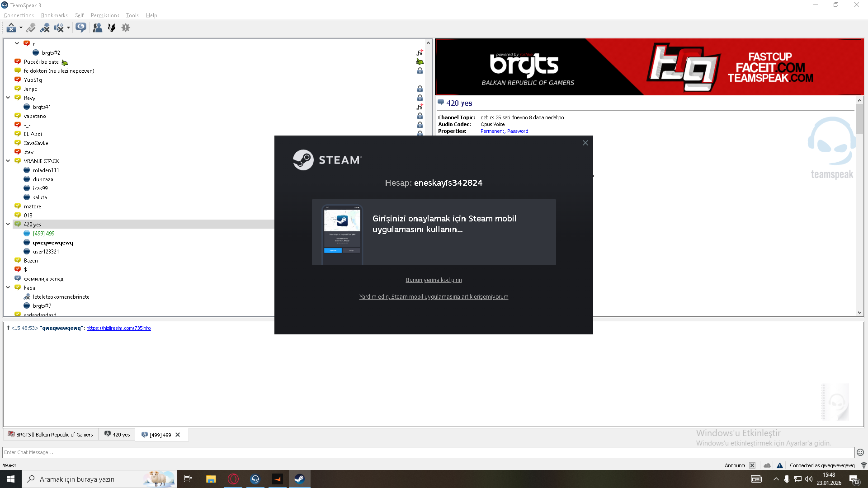The width and height of the screenshot is (868, 488).
Task: Click the Enter Chat Message input field
Action: [429, 452]
